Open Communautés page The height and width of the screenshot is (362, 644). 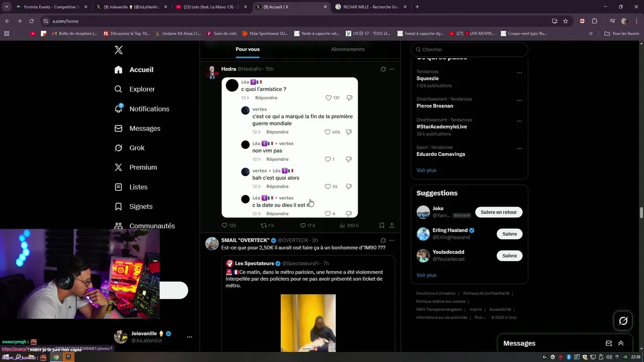point(144,226)
